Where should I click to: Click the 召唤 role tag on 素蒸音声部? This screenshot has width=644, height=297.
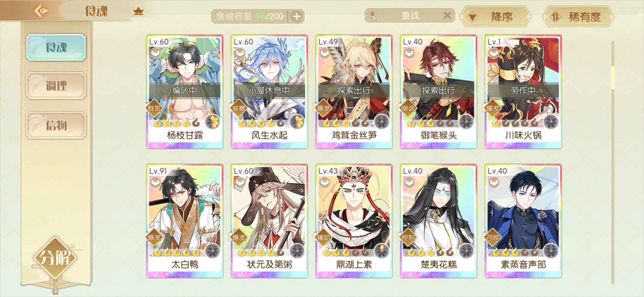tap(492, 237)
